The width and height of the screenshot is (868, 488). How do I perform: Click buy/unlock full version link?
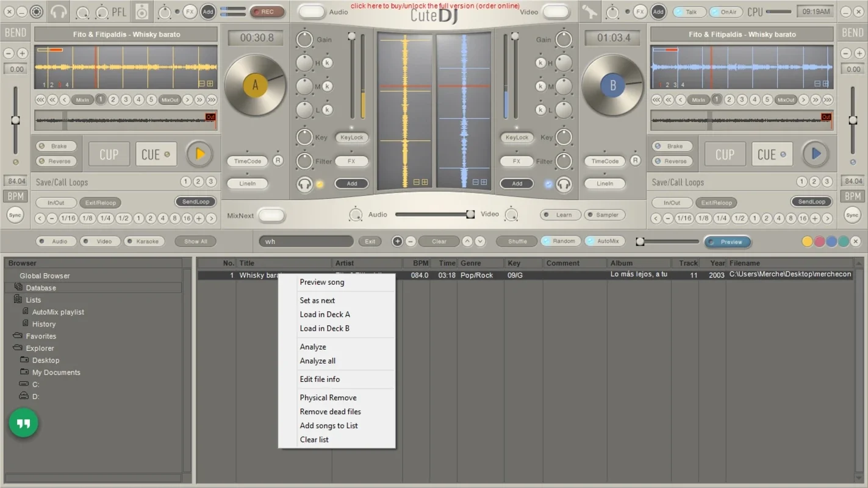[x=435, y=5]
